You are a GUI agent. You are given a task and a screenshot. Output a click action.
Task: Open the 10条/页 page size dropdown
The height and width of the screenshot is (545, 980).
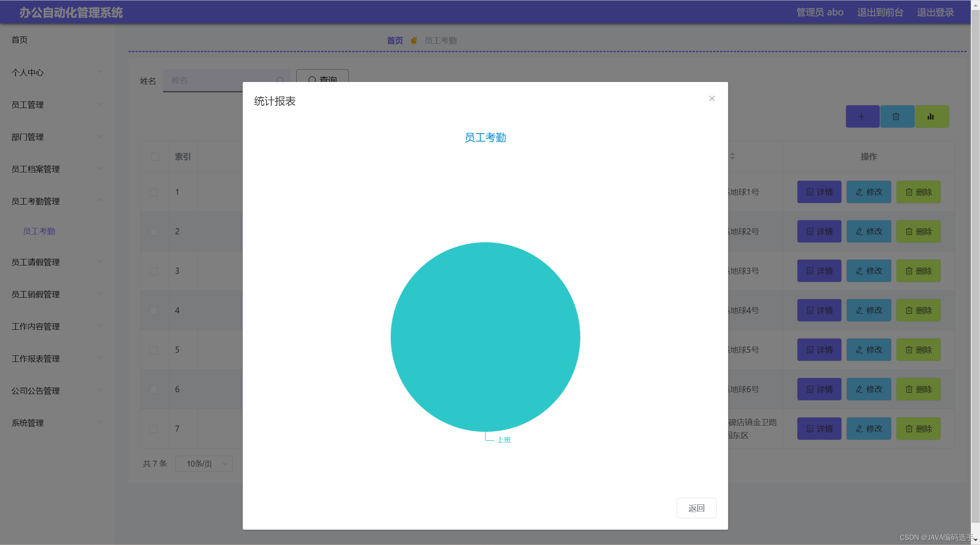click(204, 463)
